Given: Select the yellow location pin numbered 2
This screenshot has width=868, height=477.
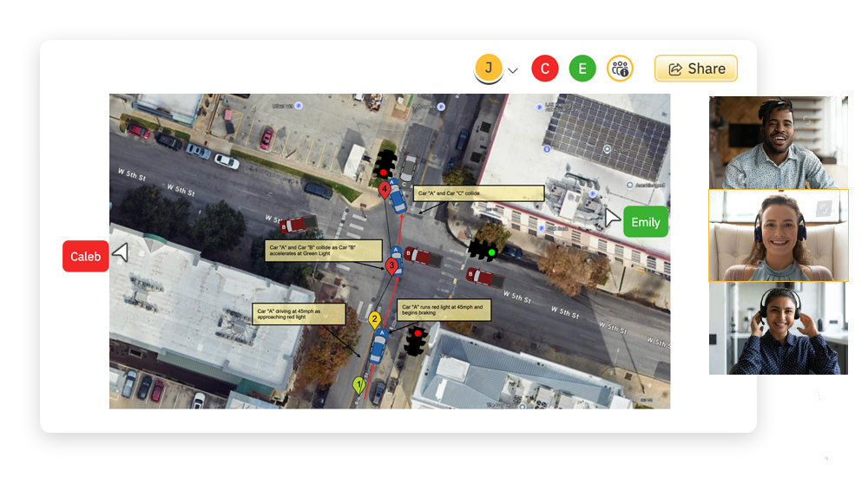Looking at the screenshot, I should click(375, 320).
